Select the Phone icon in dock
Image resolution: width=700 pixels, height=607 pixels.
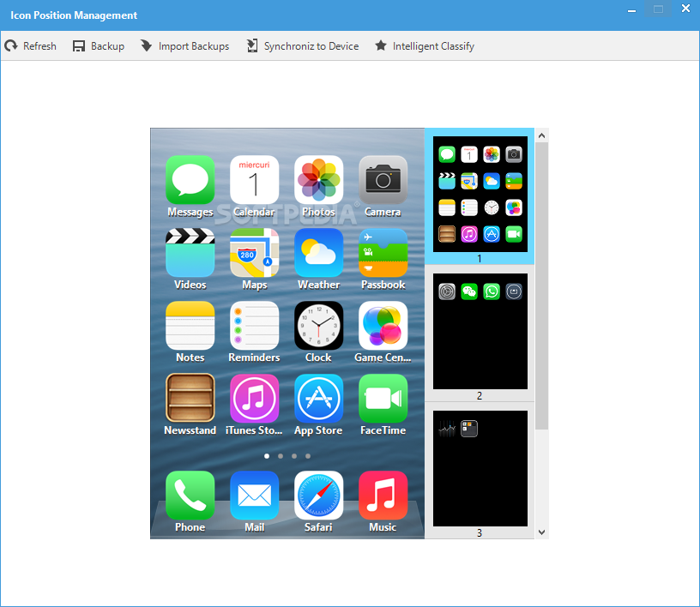tap(190, 496)
